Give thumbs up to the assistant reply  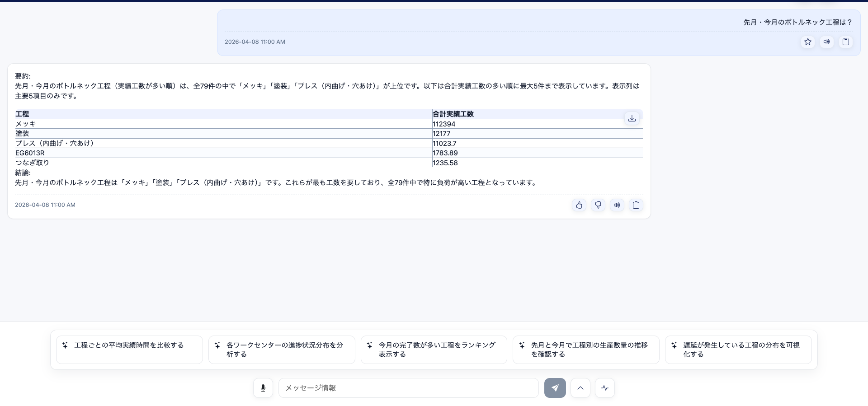[579, 205]
